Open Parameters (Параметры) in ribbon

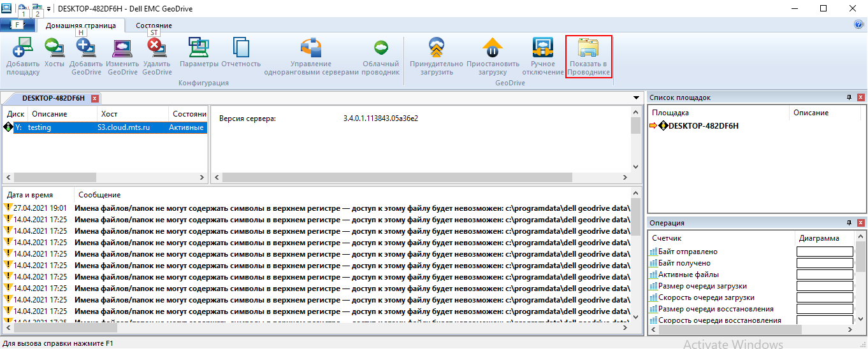click(199, 48)
